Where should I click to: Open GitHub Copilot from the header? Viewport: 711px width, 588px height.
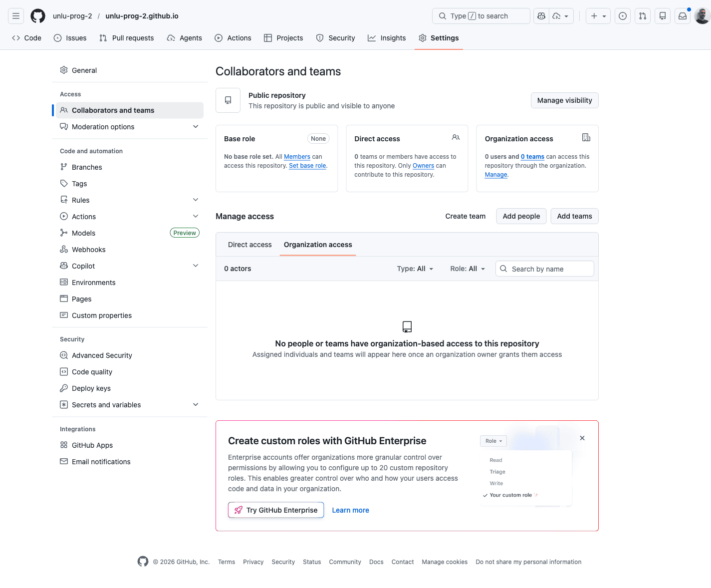point(541,15)
